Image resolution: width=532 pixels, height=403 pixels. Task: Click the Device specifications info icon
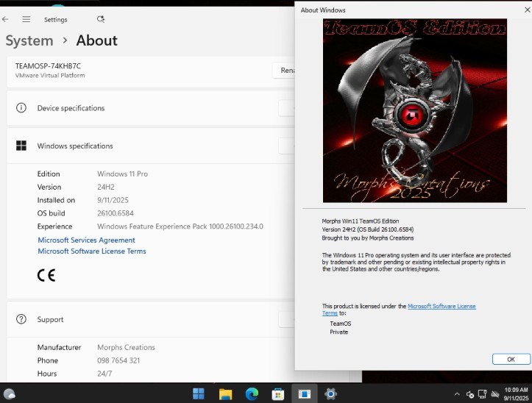[21, 108]
